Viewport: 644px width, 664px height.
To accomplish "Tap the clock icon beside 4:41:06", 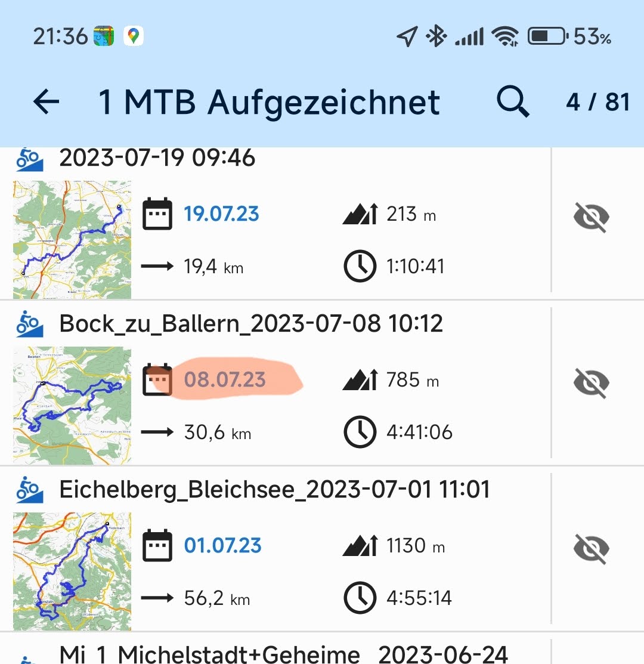I will point(360,432).
